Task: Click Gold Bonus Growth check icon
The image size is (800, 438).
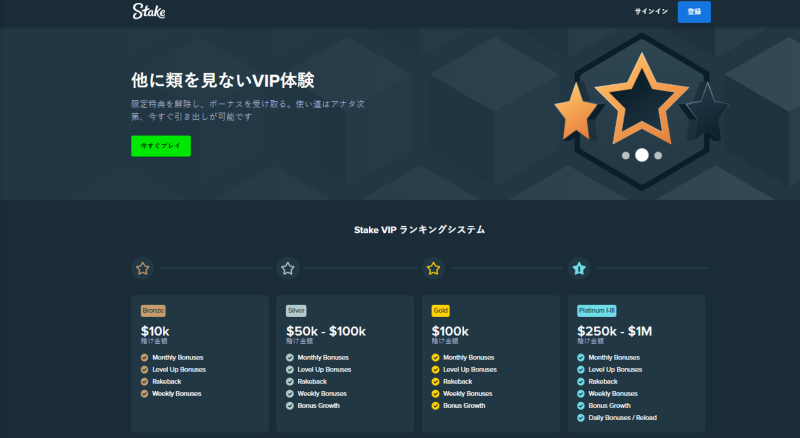Action: pyautogui.click(x=435, y=406)
